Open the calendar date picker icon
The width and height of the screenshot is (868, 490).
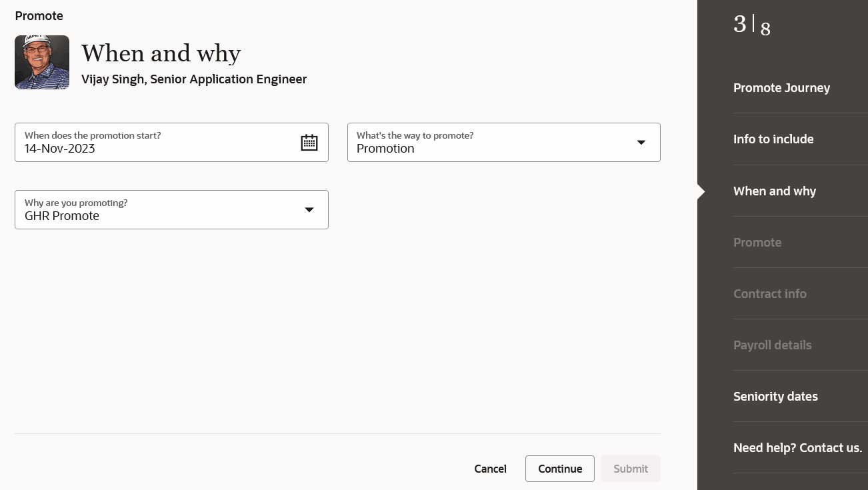pyautogui.click(x=309, y=142)
